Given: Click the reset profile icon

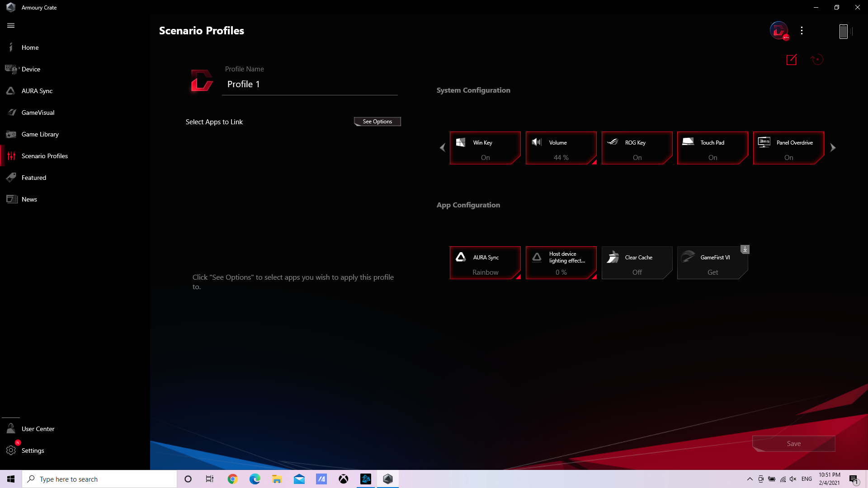Looking at the screenshot, I should [x=817, y=60].
